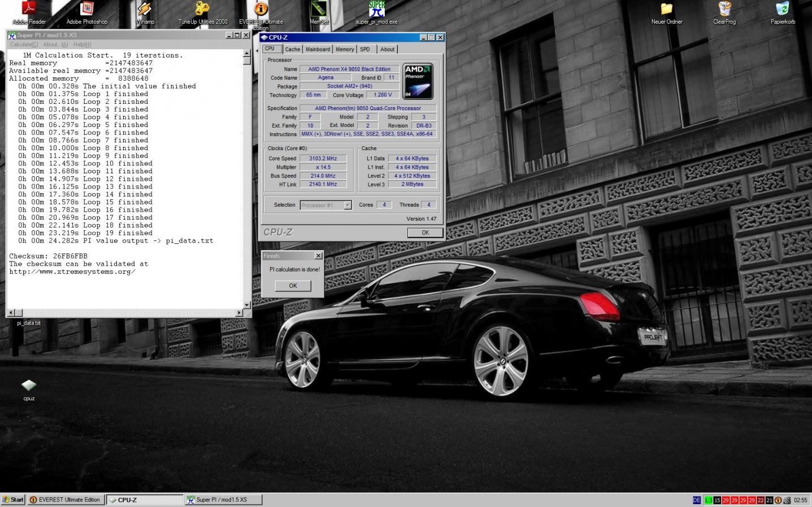Click Super PI vertical scrollbar down arrow
Screen dimensions: 812x507
point(247,305)
